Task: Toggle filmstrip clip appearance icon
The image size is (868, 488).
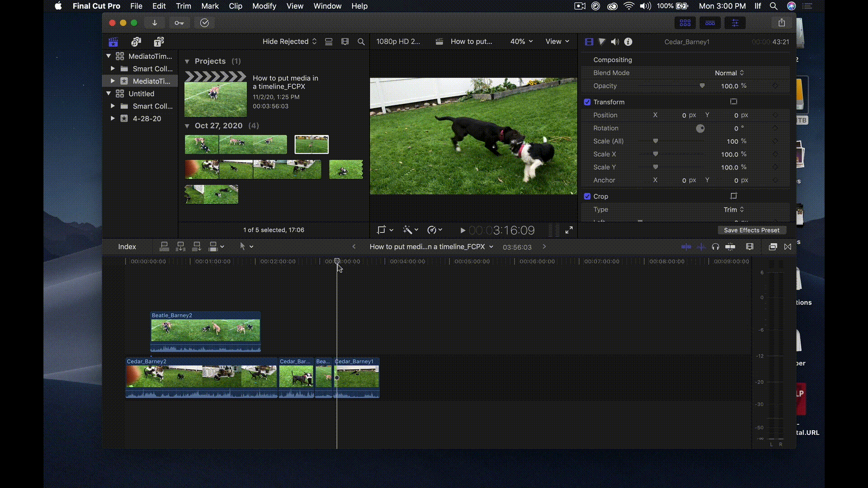Action: [345, 42]
